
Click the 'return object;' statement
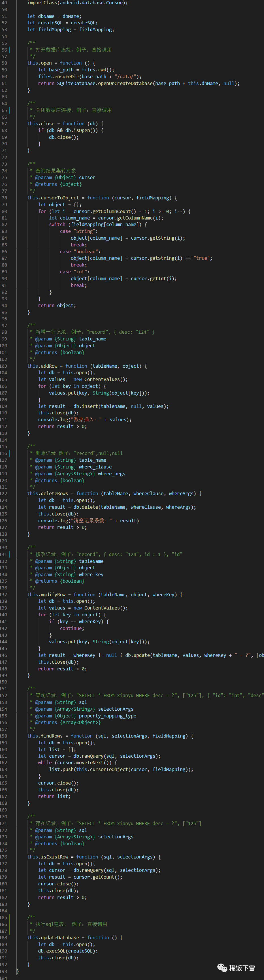click(57, 306)
